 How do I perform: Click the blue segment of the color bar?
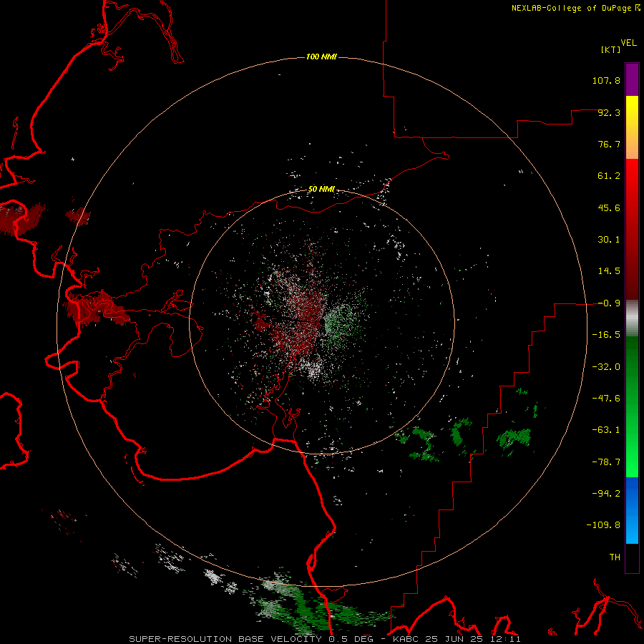tap(632, 510)
